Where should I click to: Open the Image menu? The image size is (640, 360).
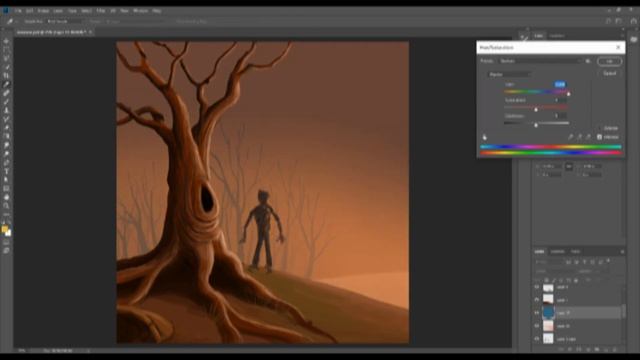(x=43, y=11)
